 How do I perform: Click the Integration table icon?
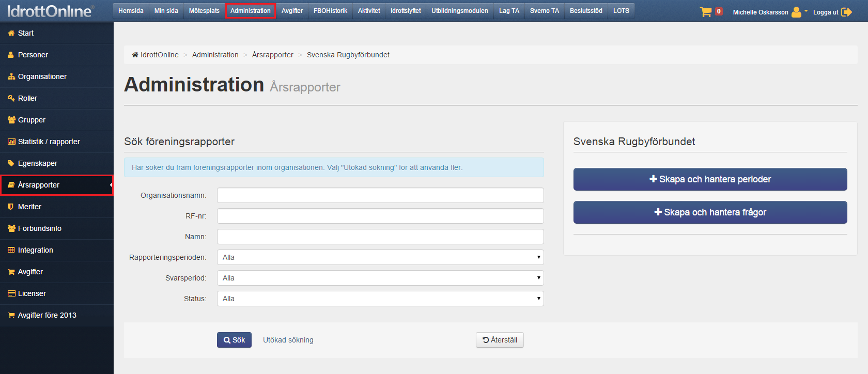[11, 250]
